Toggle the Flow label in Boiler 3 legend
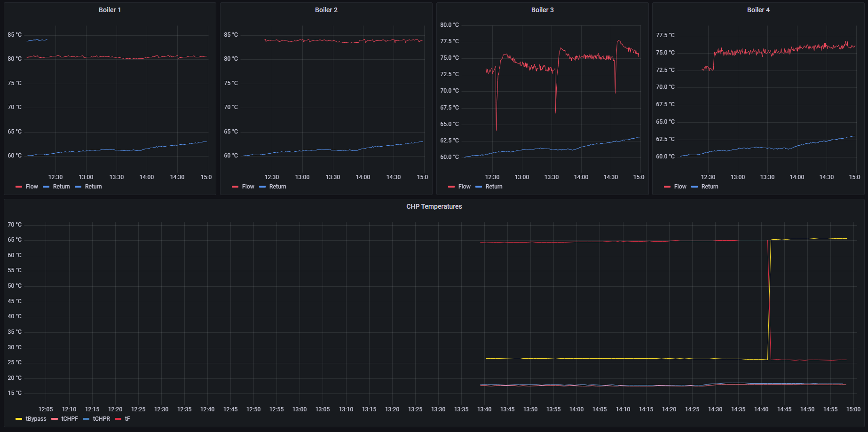 (x=464, y=187)
